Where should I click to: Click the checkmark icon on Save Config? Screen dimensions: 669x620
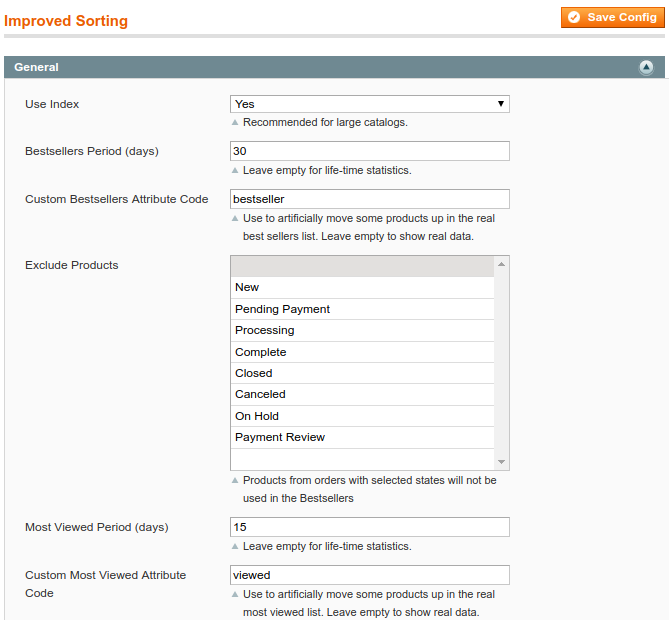574,17
